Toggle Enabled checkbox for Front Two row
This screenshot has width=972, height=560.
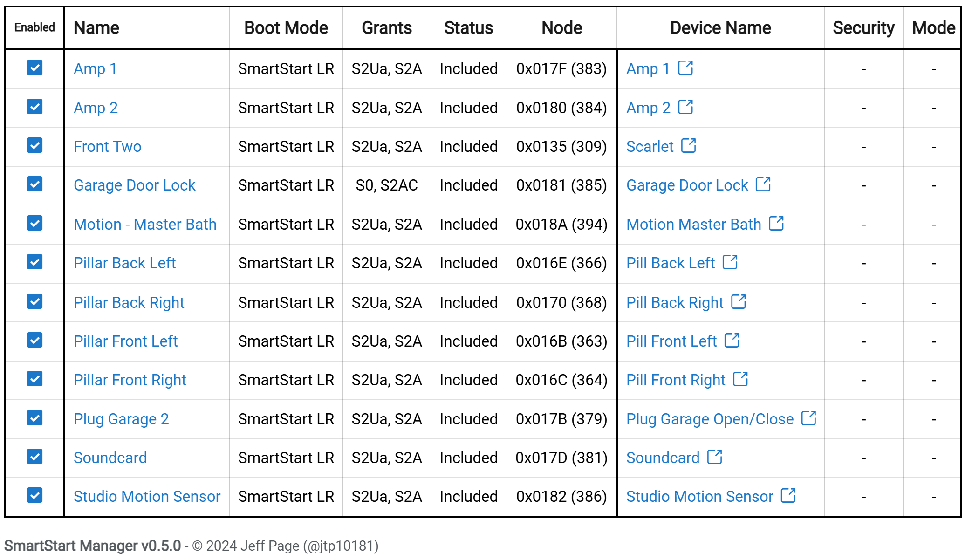point(34,145)
